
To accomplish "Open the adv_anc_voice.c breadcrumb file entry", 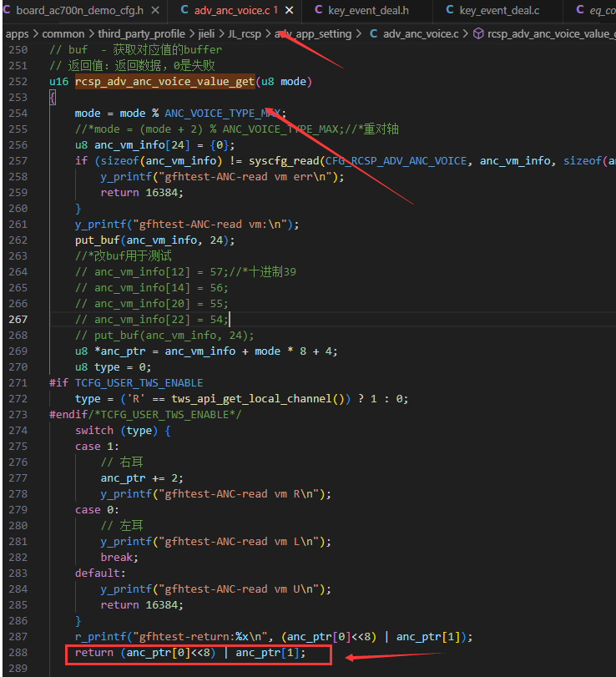I will (x=421, y=34).
